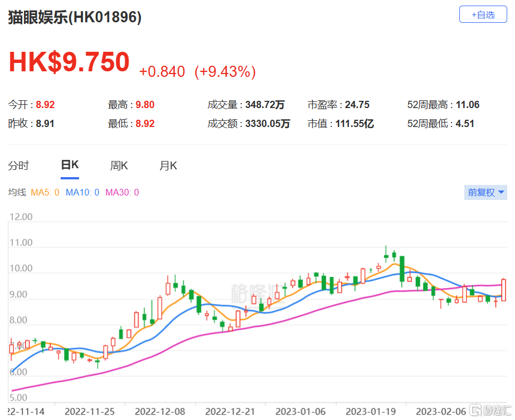The image size is (515, 420).
Task: Click the 成交额 turnover 3330.05万
Action: (267, 124)
